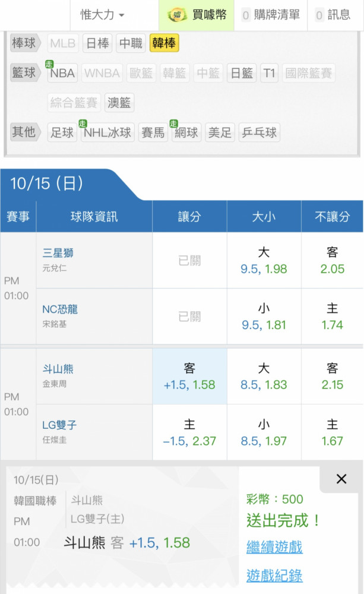Viewport: 364px width, 594px height.
Task: Click the 買嚎幣 coin icon
Action: click(178, 15)
